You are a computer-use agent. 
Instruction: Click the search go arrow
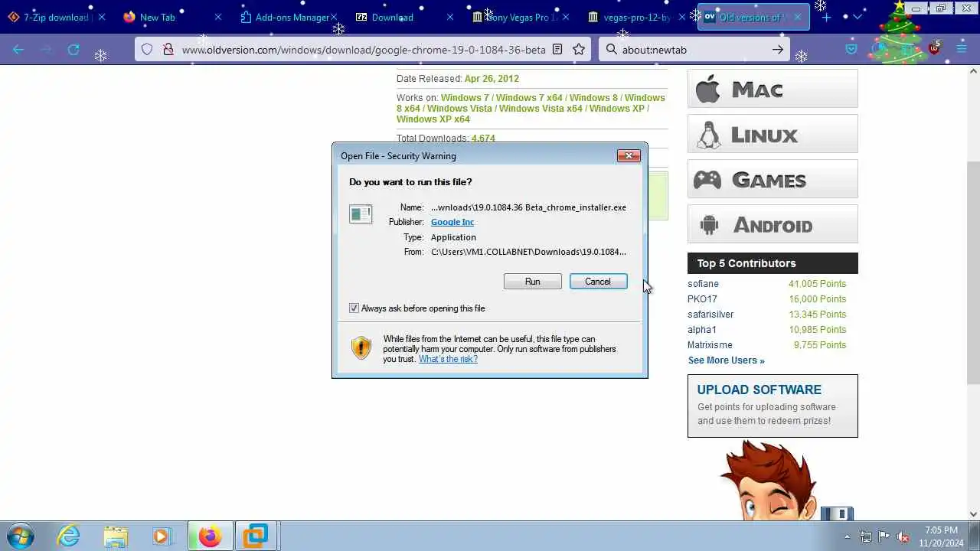pyautogui.click(x=778, y=49)
